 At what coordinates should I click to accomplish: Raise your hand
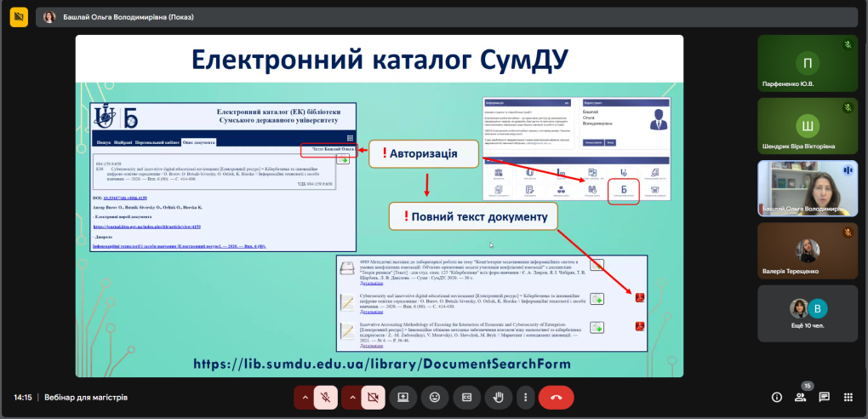tap(498, 397)
